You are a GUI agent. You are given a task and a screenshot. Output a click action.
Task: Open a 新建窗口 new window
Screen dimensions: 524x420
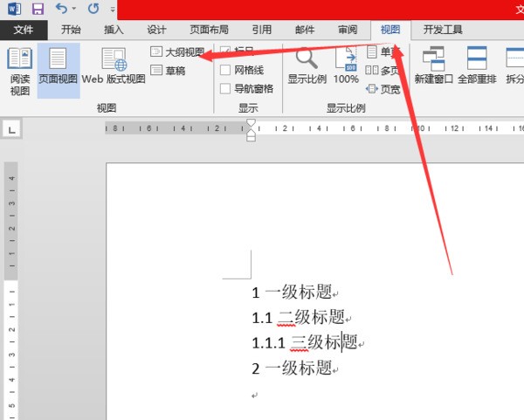tap(435, 66)
